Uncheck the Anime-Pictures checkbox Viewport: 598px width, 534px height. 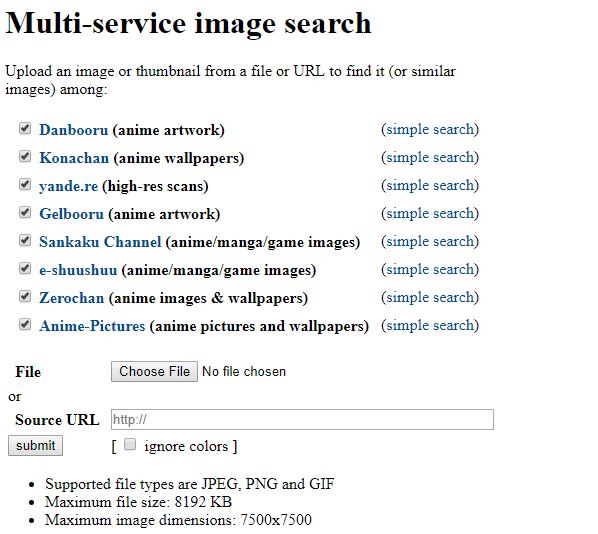(x=25, y=324)
